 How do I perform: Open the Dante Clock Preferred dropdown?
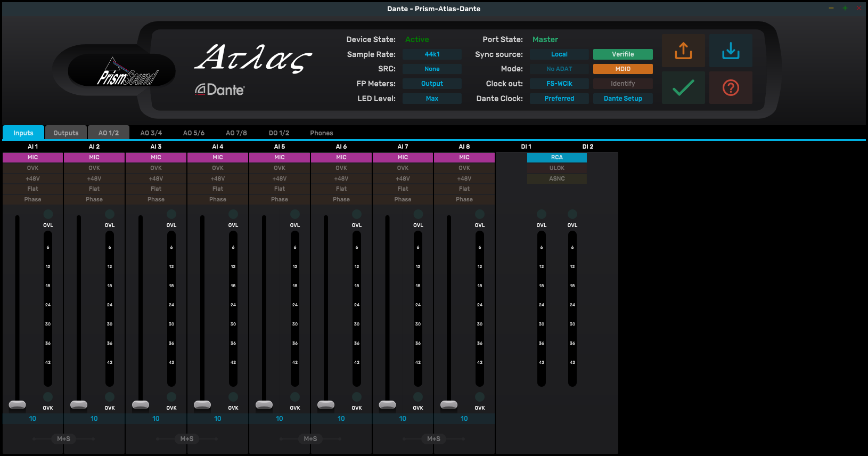[x=559, y=99]
